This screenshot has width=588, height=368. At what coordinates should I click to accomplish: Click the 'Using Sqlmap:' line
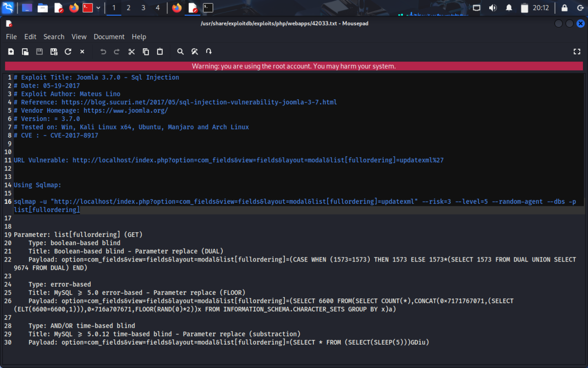(37, 185)
